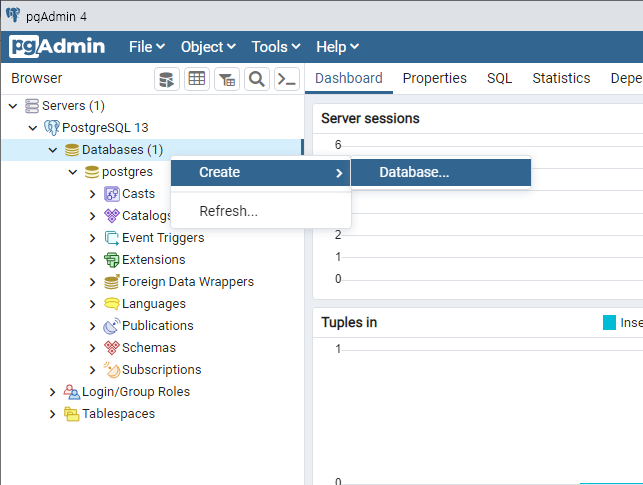Switch to the SQL tab
Viewport: 643px width, 485px height.
pyautogui.click(x=499, y=78)
